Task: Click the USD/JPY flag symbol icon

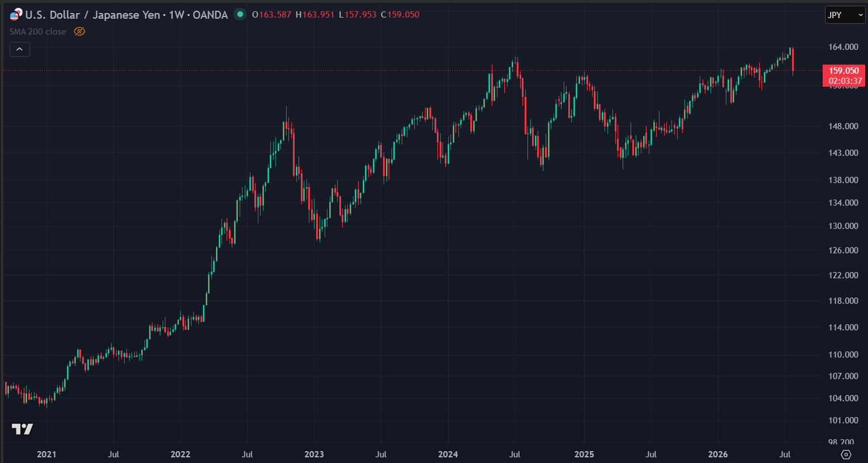Action: click(16, 14)
